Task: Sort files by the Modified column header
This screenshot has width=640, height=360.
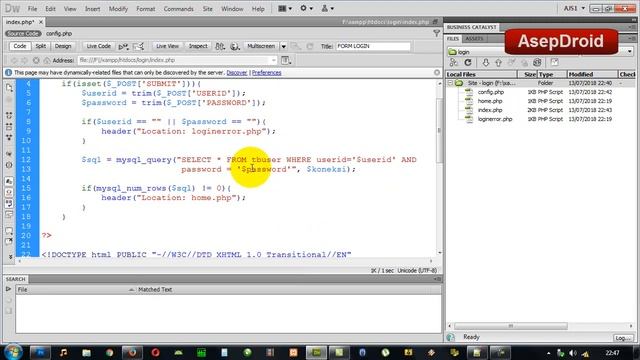Action: [592, 74]
